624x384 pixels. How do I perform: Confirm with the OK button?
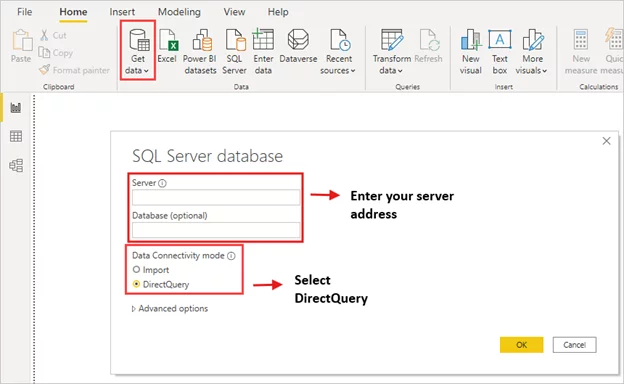[521, 345]
